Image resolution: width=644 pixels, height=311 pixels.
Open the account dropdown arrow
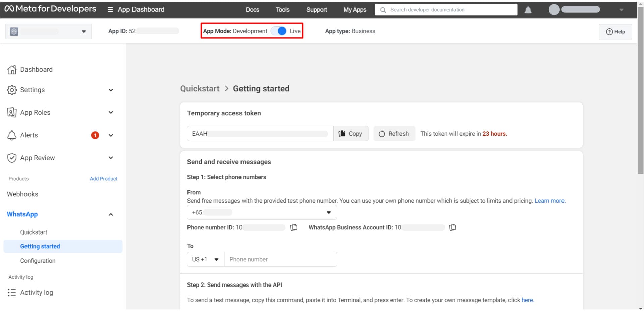coord(621,10)
